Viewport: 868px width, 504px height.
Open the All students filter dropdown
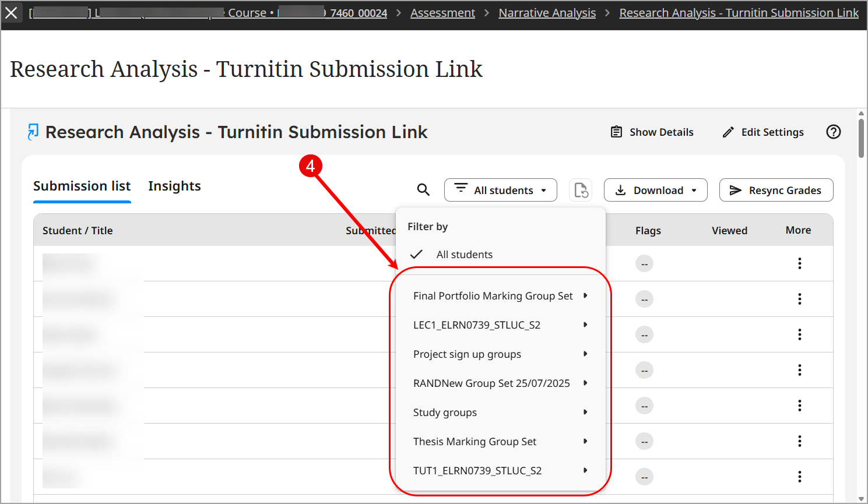click(500, 190)
